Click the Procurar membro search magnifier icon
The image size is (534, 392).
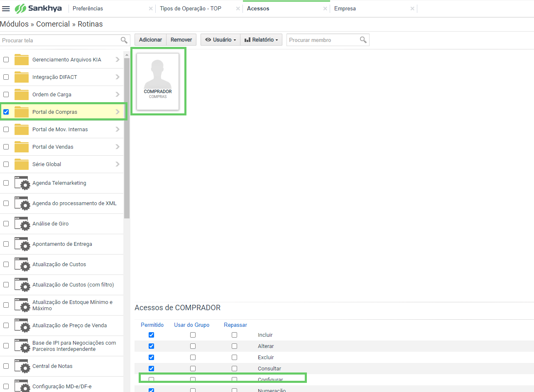[x=363, y=40]
